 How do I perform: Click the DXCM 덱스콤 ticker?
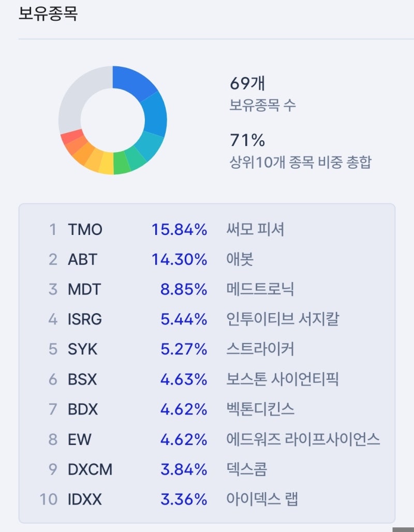[x=88, y=469]
